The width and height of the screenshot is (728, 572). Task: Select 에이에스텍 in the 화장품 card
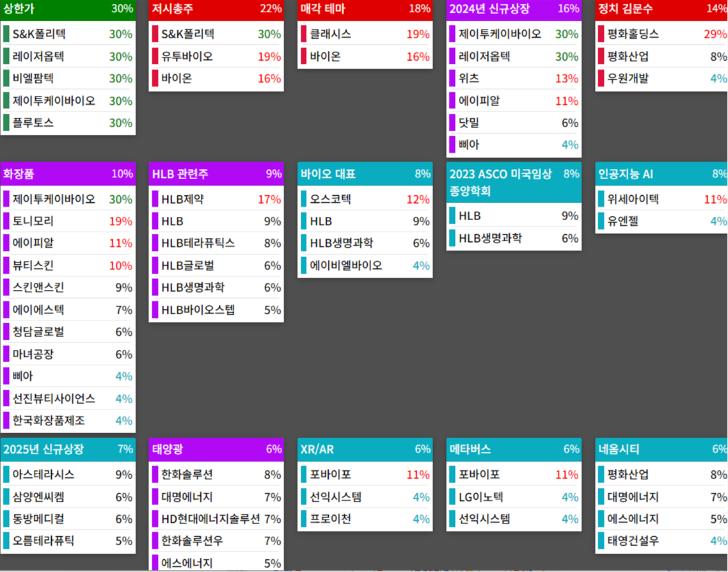[x=68, y=310]
